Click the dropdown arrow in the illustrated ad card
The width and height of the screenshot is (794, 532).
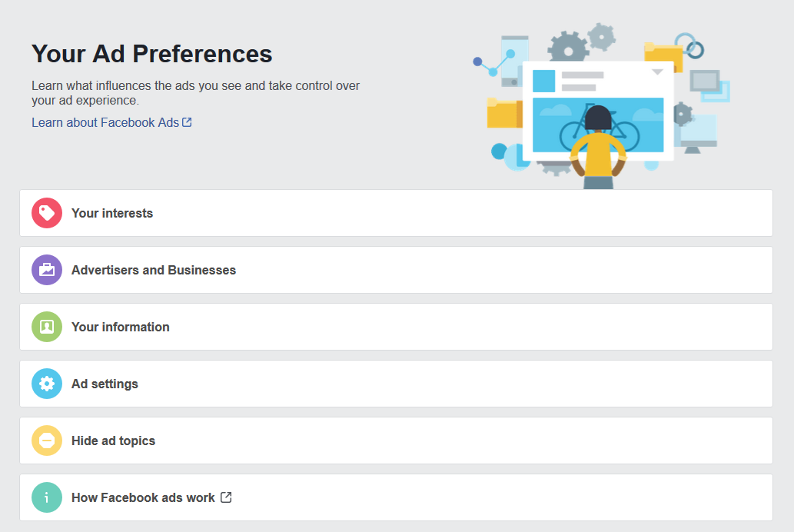pyautogui.click(x=657, y=72)
